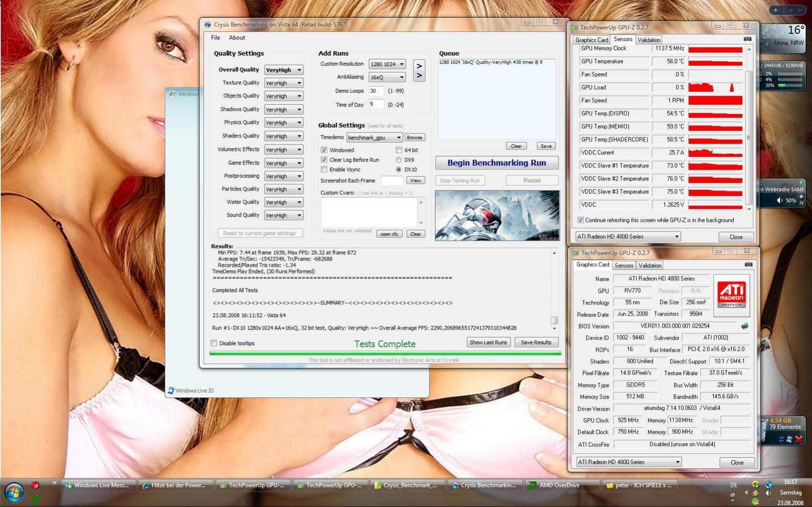Toggle Clear Log Before Run checkbox
This screenshot has width=812, height=507.
click(324, 160)
